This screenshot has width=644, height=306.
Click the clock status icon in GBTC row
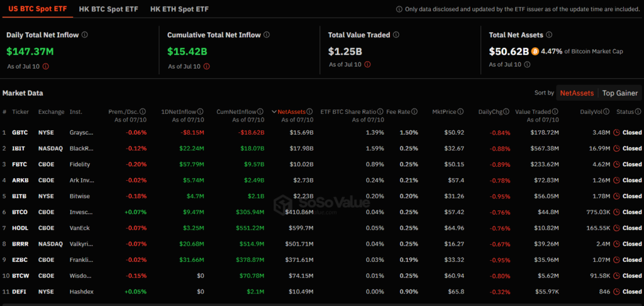coord(616,132)
